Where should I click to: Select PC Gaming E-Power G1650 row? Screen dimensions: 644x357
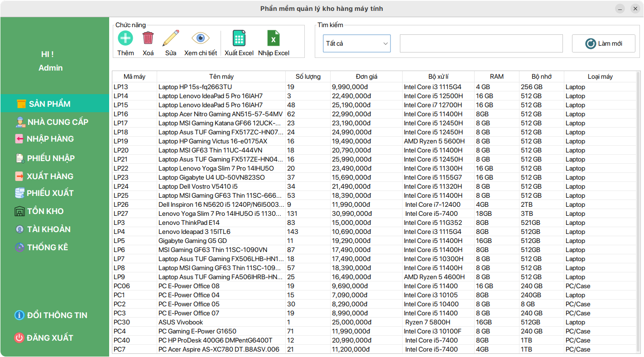click(374, 331)
